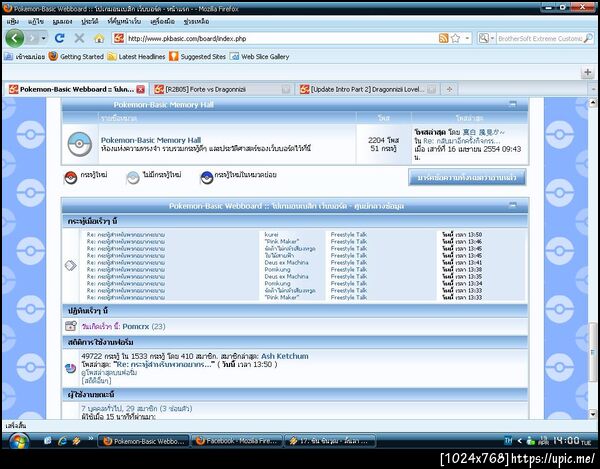Click the Stop loading X icon
This screenshot has width=600, height=469.
point(79,38)
